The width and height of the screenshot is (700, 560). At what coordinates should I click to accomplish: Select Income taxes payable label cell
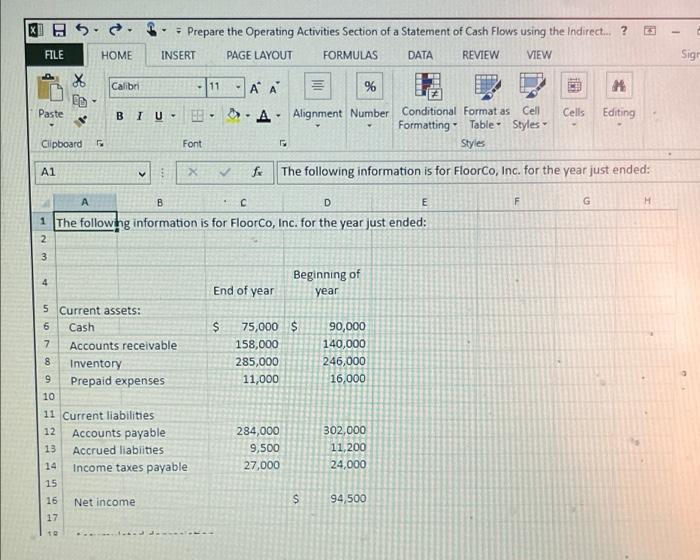[130, 467]
